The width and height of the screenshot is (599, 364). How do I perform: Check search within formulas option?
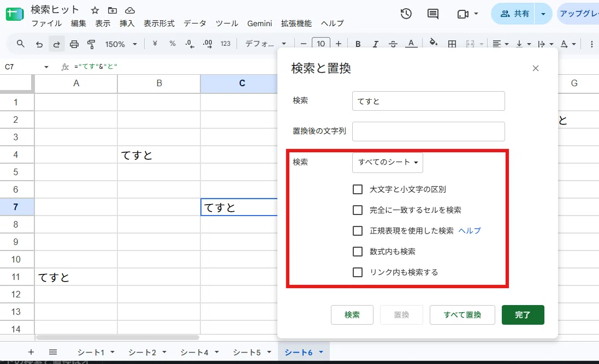click(x=358, y=252)
